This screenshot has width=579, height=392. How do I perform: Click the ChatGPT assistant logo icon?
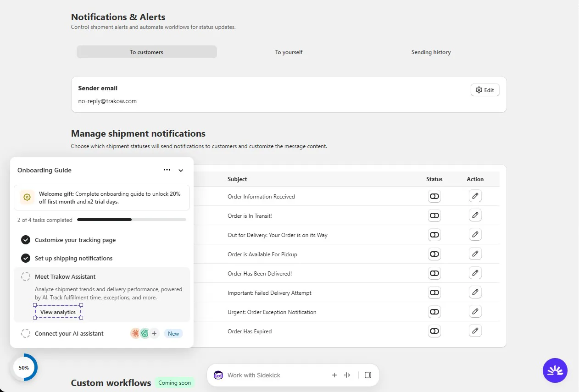click(145, 333)
